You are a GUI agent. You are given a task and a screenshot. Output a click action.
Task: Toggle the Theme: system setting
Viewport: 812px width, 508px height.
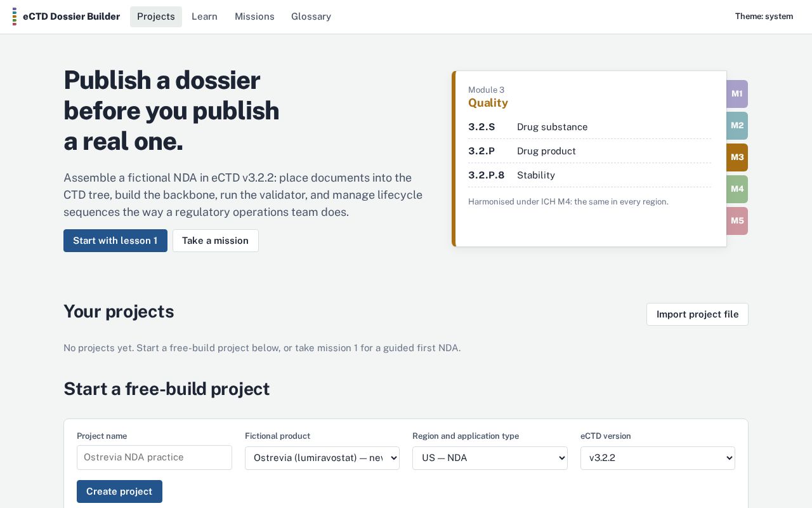[764, 17]
